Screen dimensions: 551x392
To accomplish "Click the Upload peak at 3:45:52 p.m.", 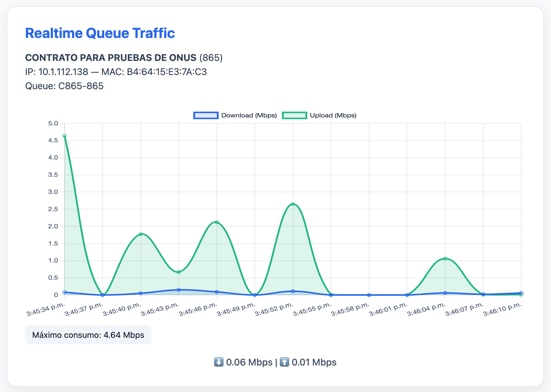I will click(x=293, y=204).
